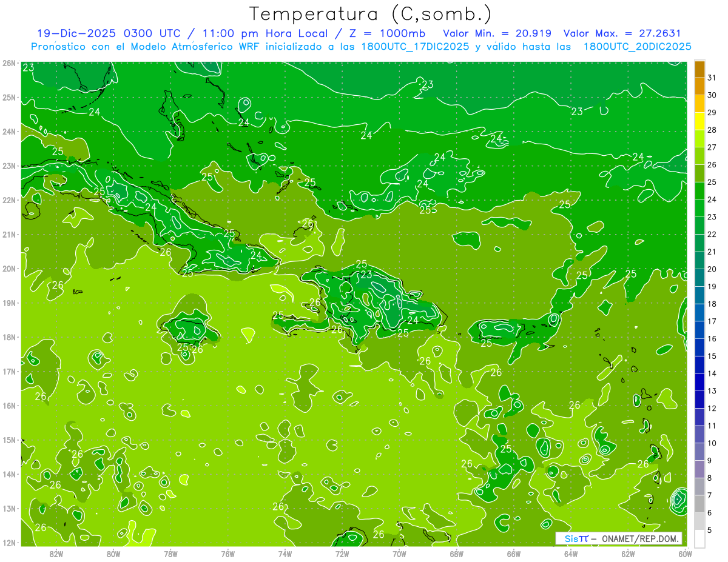Click latitude label '14N'

tap(8, 474)
